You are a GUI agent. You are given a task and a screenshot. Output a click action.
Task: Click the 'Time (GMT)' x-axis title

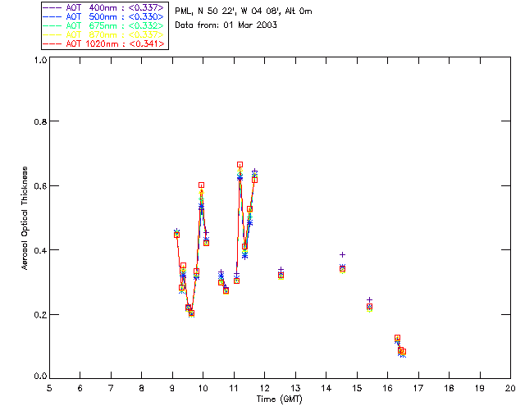tap(279, 399)
